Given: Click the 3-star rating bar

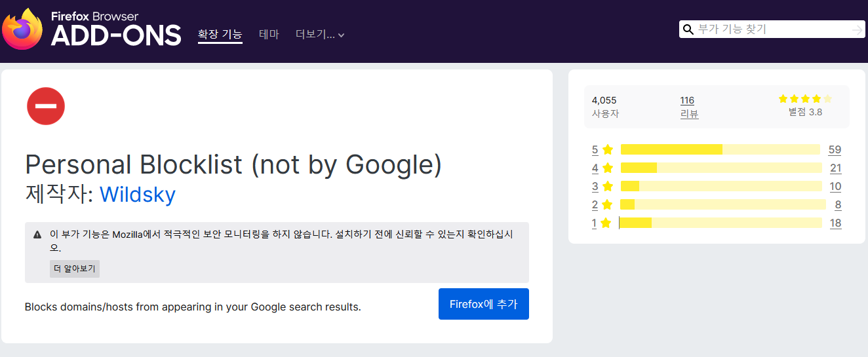Looking at the screenshot, I should pyautogui.click(x=720, y=186).
